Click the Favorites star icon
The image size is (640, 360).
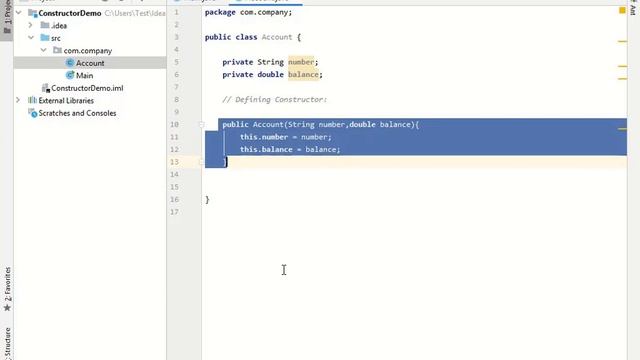coord(7,308)
